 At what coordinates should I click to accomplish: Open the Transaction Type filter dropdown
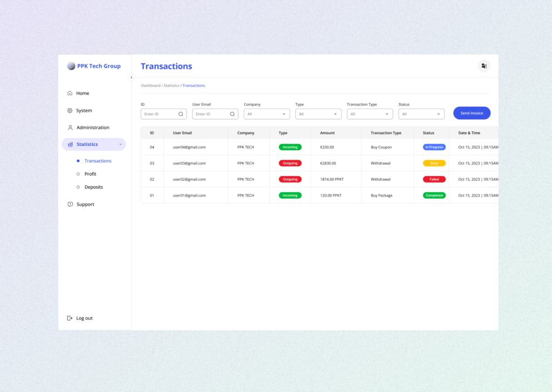click(369, 114)
